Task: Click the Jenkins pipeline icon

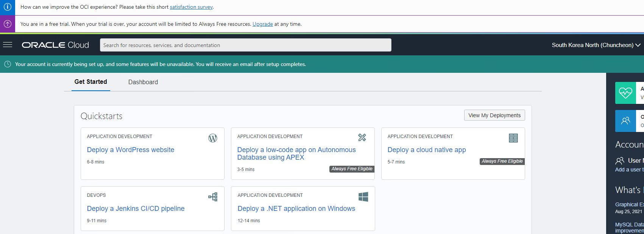Action: pyautogui.click(x=213, y=197)
